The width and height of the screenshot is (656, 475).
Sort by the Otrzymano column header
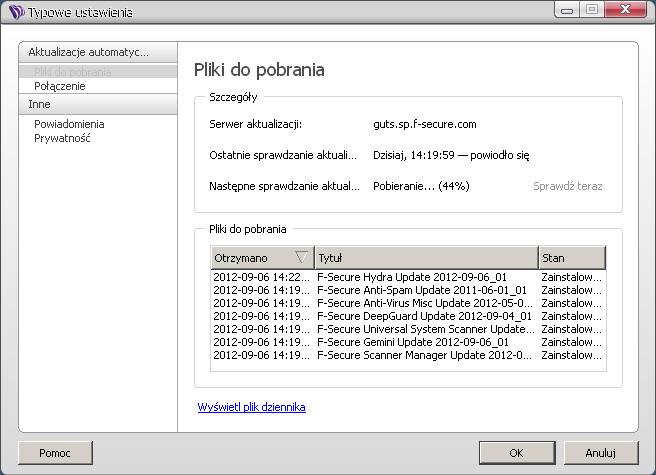coord(262,257)
